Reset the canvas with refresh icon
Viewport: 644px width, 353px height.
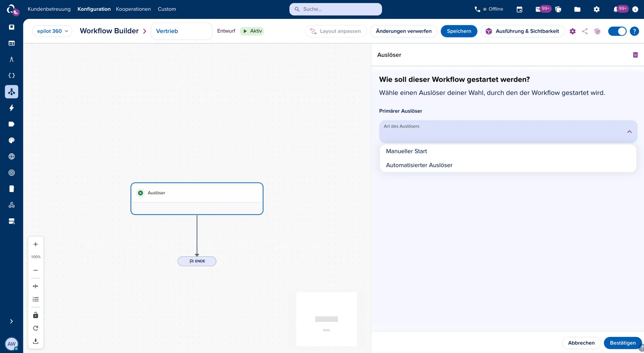[35, 328]
